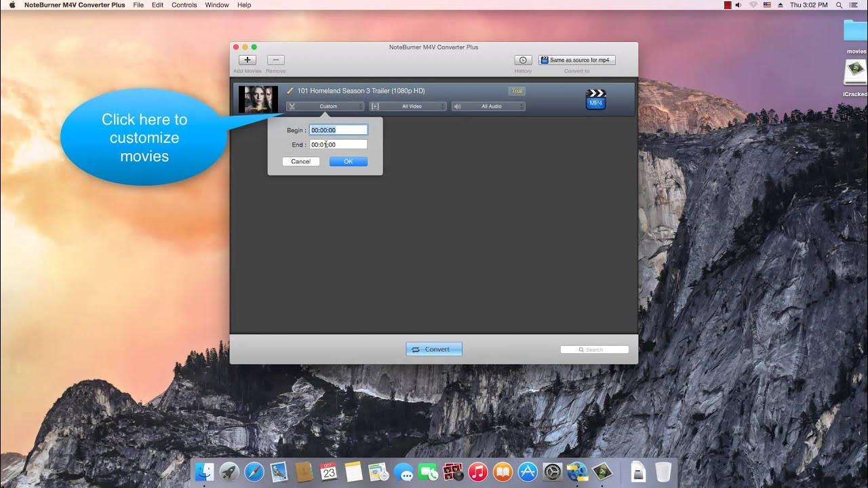Open Messages from the Dock
This screenshot has height=488, width=868.
pyautogui.click(x=403, y=471)
